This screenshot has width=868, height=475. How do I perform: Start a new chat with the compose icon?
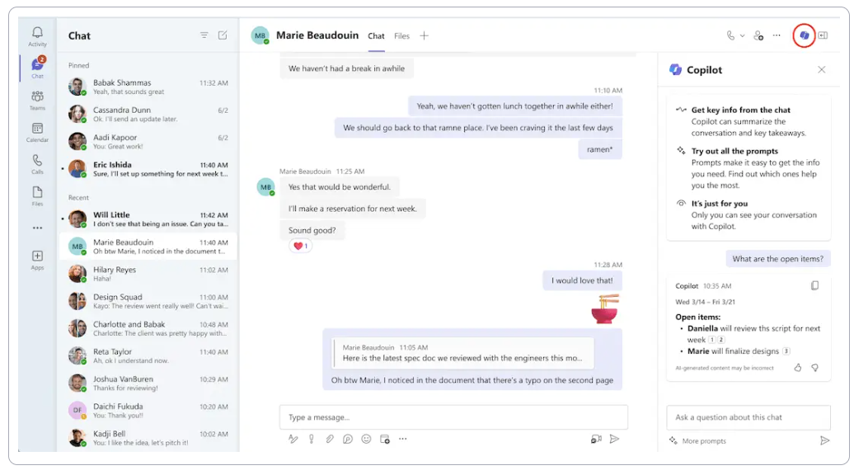tap(222, 35)
